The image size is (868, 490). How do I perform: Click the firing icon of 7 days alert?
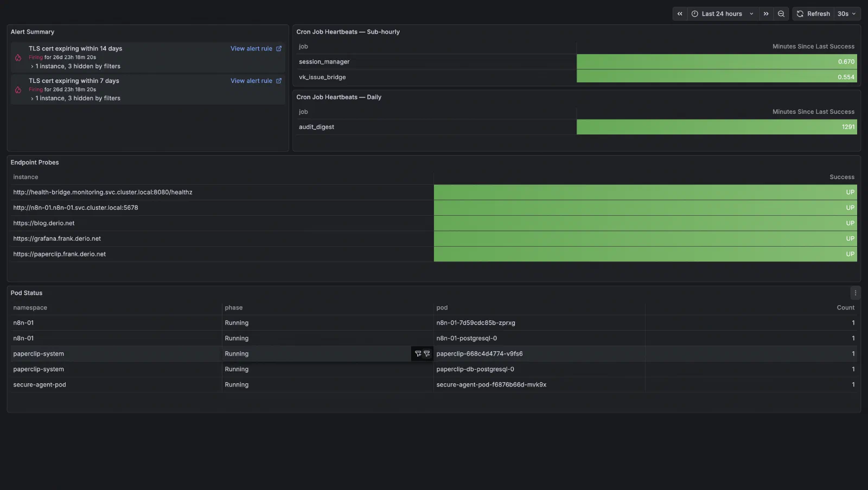pyautogui.click(x=18, y=90)
